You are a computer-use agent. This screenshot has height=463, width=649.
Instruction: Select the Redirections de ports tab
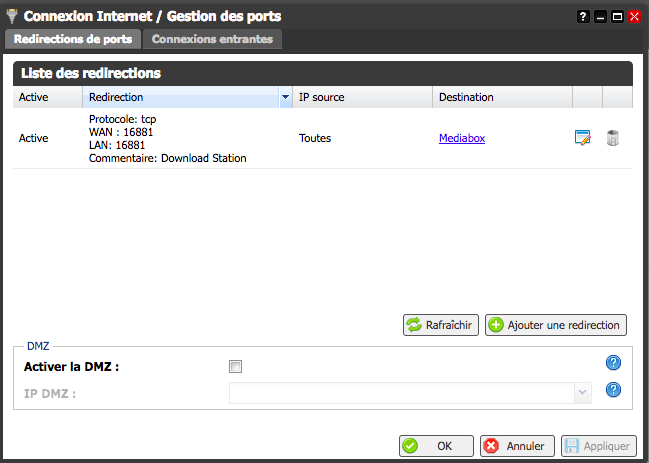[x=73, y=39]
